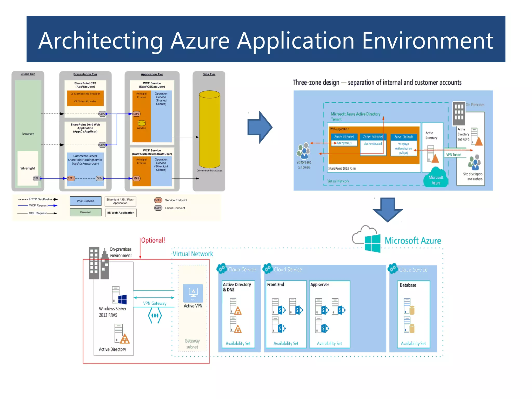The height and width of the screenshot is (399, 532).
Task: Click the Microsoft Azure Windows logo
Action: (373, 243)
